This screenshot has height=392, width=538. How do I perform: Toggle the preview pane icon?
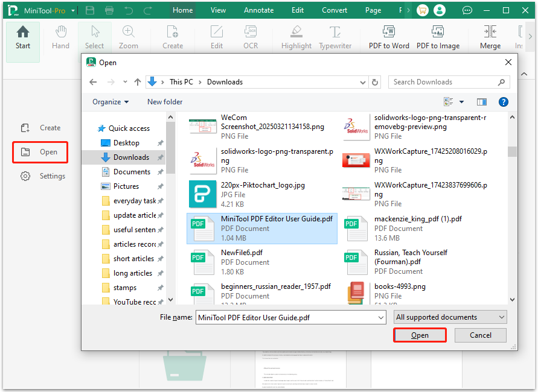click(482, 102)
